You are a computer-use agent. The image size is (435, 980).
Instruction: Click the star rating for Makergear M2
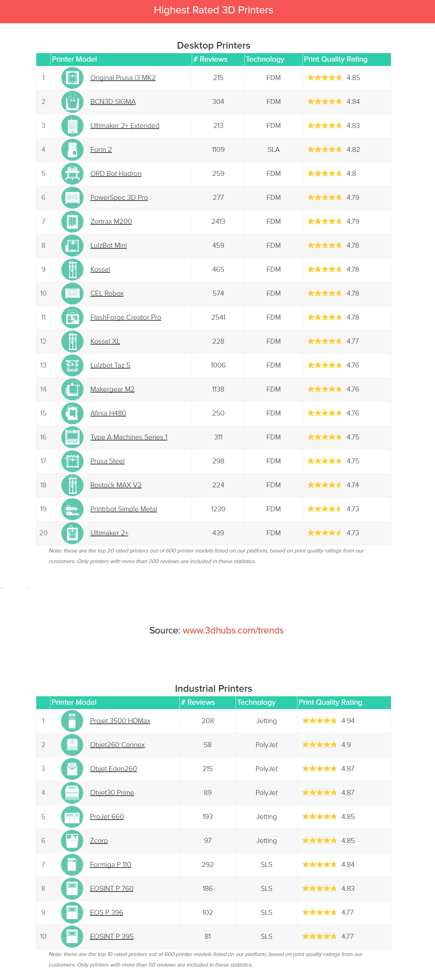324,389
